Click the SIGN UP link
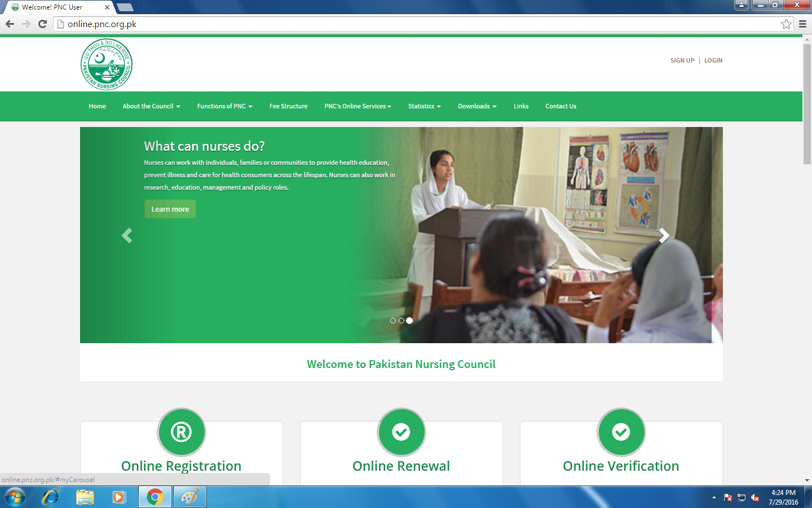Screen dimensions: 812x508 click(x=682, y=60)
